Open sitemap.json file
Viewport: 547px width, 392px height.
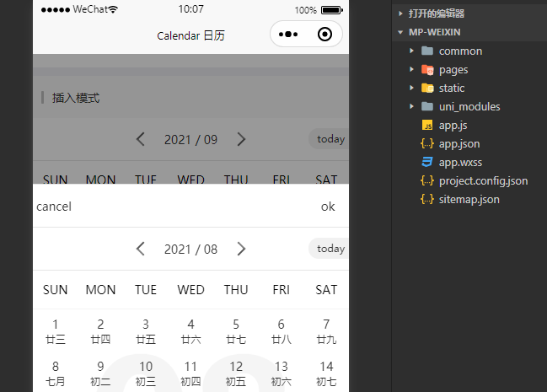coord(469,199)
